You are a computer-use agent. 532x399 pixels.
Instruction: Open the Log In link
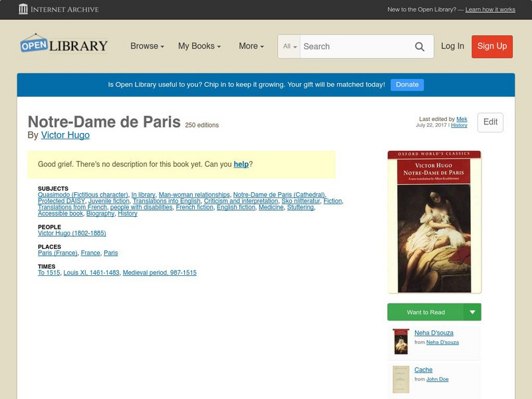pyautogui.click(x=452, y=47)
